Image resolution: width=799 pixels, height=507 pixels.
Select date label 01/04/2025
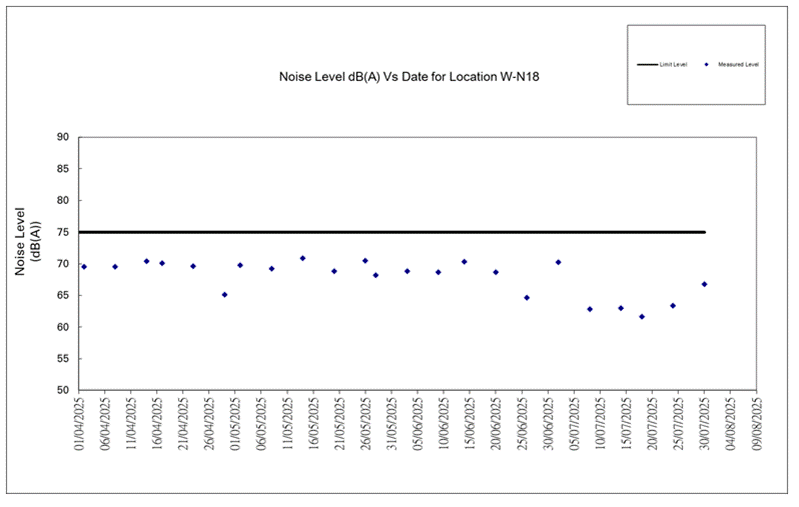pyautogui.click(x=79, y=424)
